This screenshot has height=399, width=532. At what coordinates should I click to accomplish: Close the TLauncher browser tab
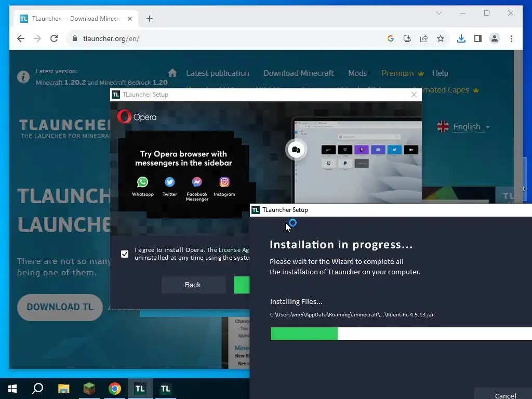point(129,19)
